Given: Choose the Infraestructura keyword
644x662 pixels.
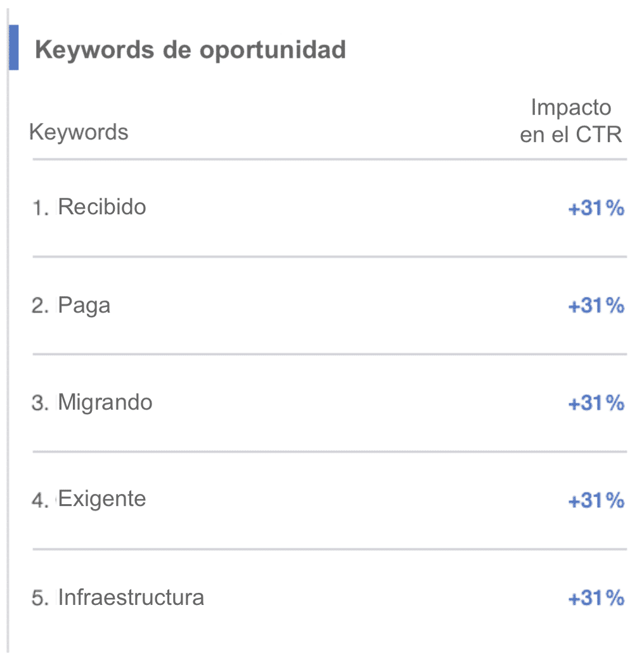Looking at the screenshot, I should pos(131,597).
